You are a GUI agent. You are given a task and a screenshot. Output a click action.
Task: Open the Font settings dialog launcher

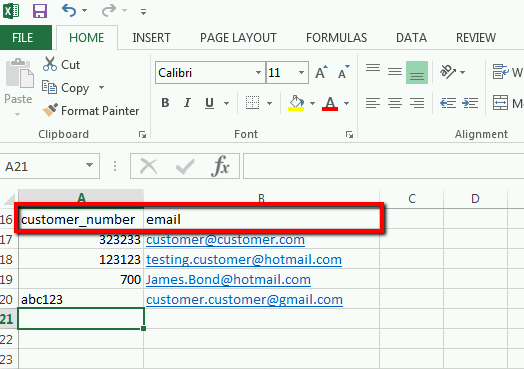pyautogui.click(x=350, y=134)
